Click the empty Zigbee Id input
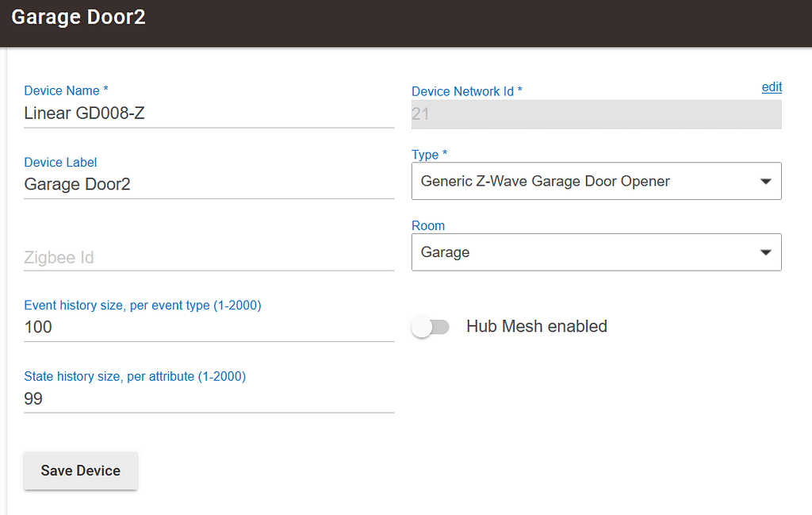Screen dimensions: 812x515 tap(209, 257)
